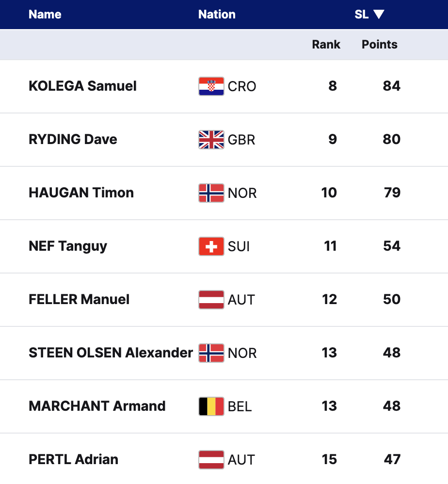Click Austria flag in Feller Manuel row

pos(211,300)
